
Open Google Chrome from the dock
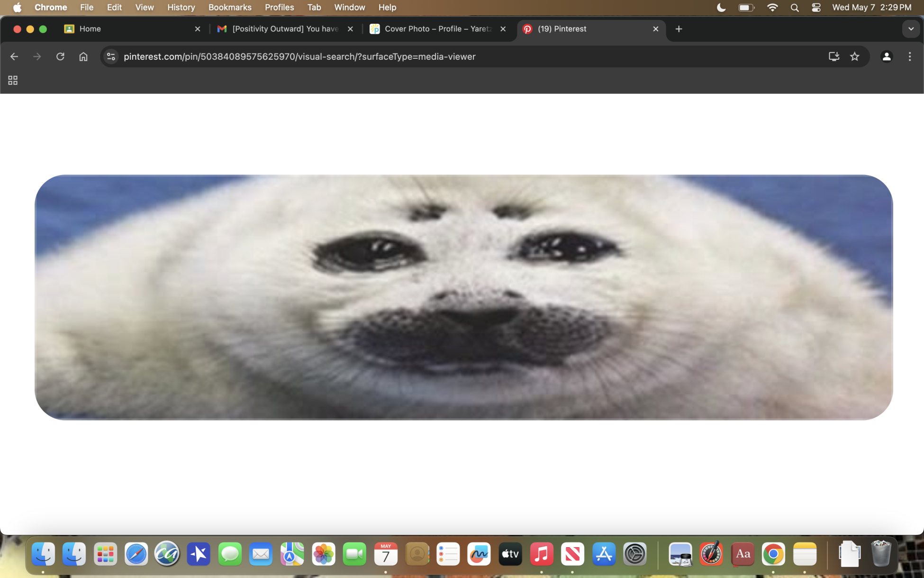(773, 554)
